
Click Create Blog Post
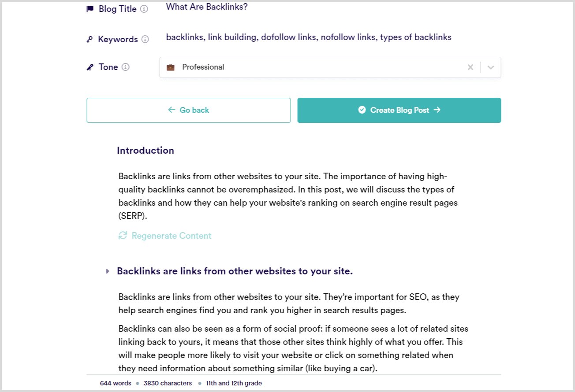click(x=399, y=110)
